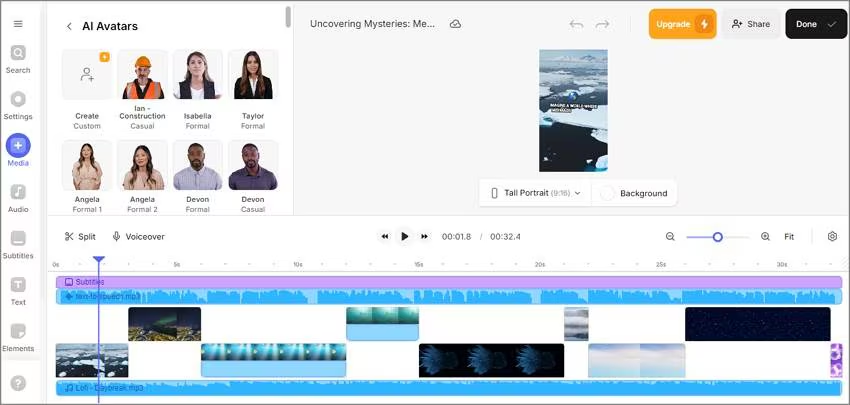Open timeline settings gear

(832, 236)
